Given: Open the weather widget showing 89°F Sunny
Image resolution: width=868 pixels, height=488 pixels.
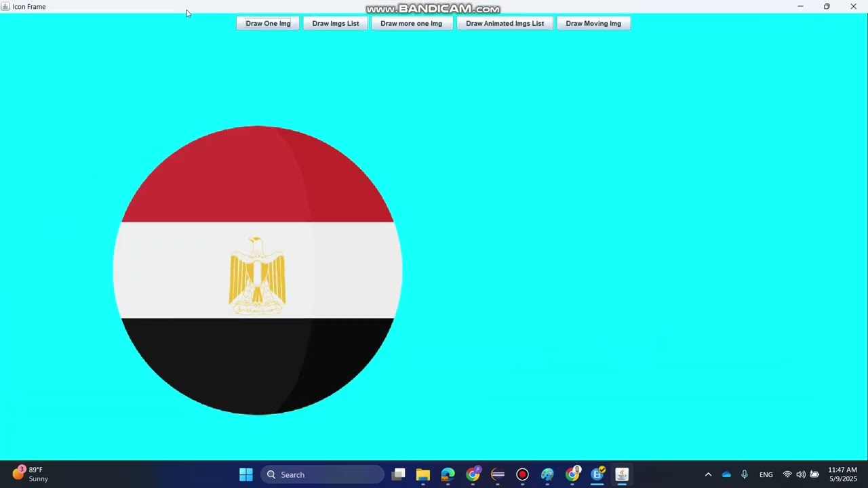Looking at the screenshot, I should coord(31,474).
